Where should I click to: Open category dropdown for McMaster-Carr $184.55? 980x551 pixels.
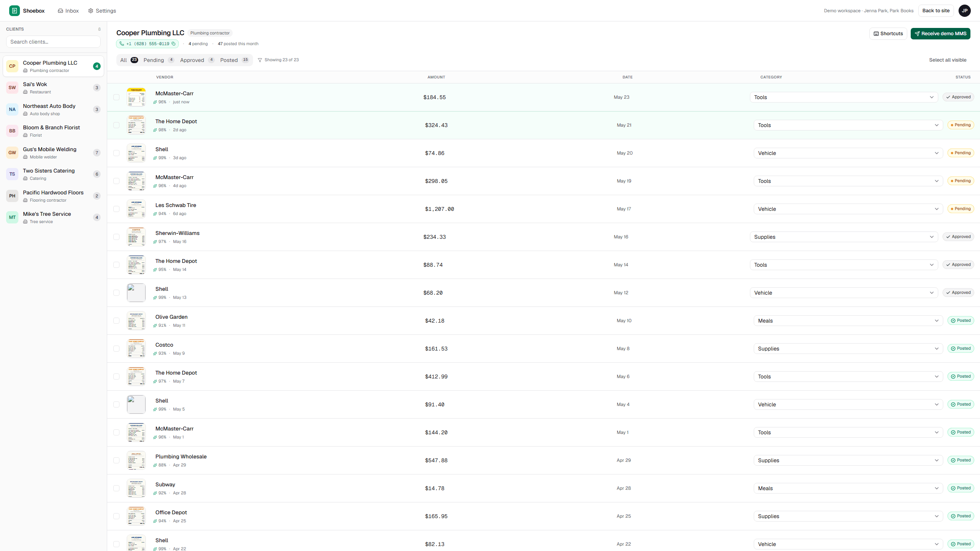844,97
